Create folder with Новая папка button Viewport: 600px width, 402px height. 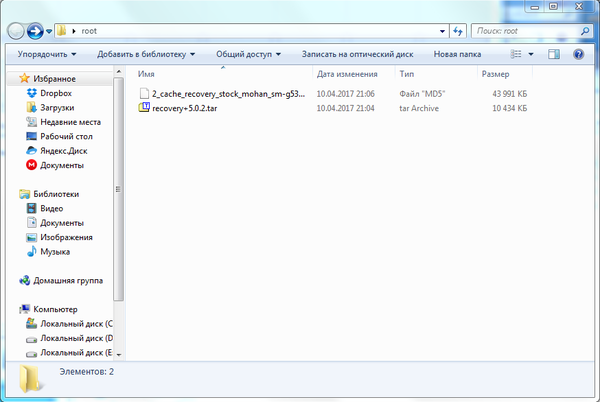[x=458, y=54]
